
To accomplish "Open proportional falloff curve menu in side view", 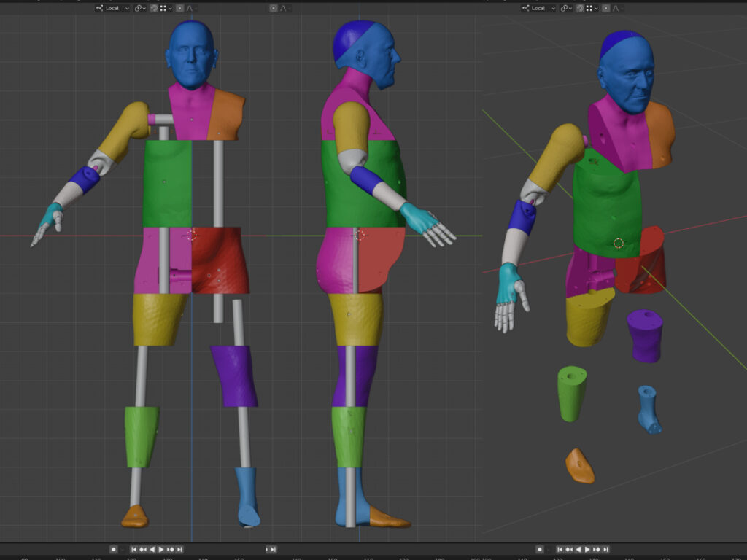I will click(x=286, y=8).
